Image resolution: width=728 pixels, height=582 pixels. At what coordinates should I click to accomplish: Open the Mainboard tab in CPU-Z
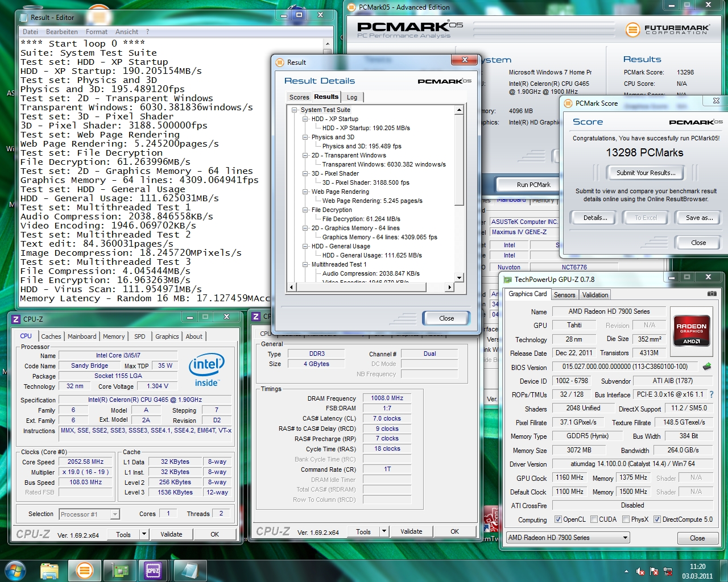point(82,336)
